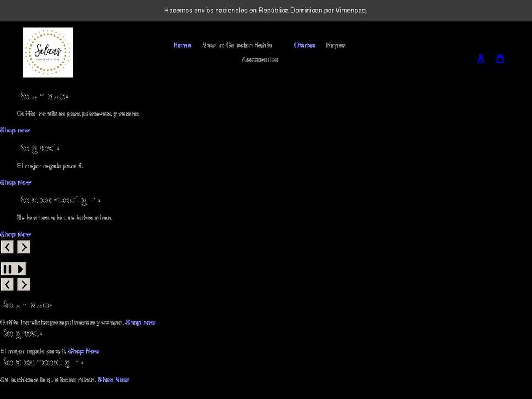Viewport: 532px width, 399px height.
Task: Click Shop Now at the page bottom
Action: [113, 380]
